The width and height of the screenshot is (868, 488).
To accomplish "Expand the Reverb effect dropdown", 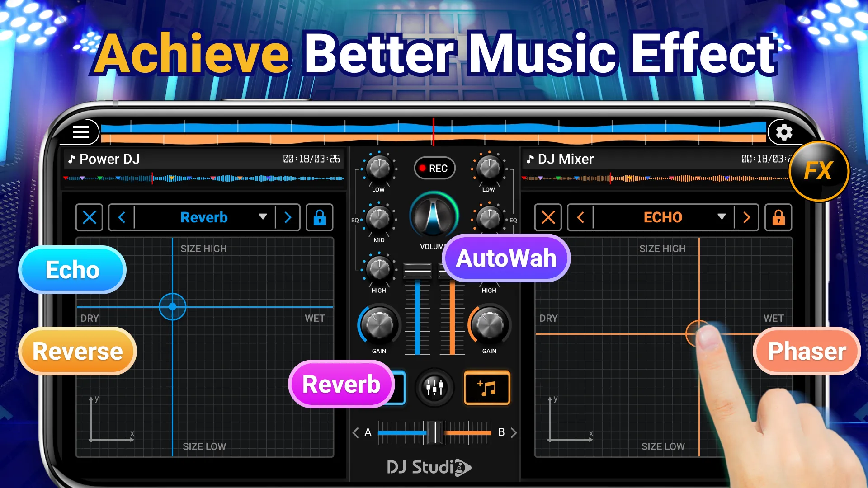I will coord(262,217).
